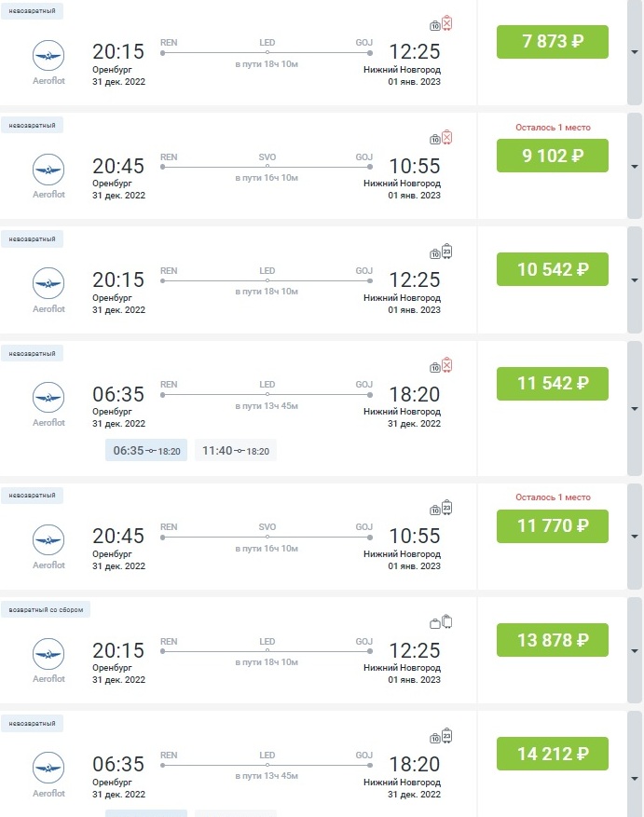Expand details arrow for the 10 542 ₽ flight
Viewport: 644px width, 817px height.
[634, 279]
